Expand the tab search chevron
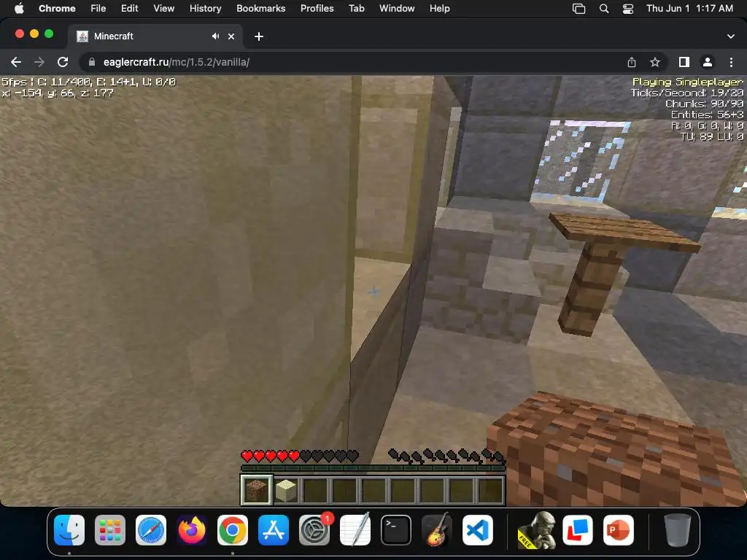The width and height of the screenshot is (747, 560). pyautogui.click(x=731, y=36)
